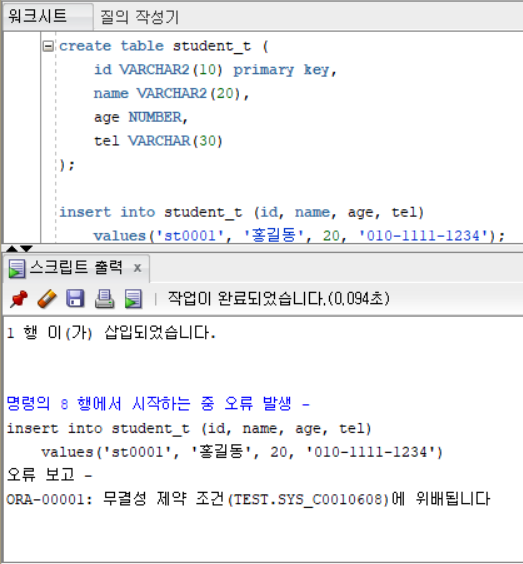Switch to the 워크시트 tab
This screenshot has height=564, width=523.
click(37, 16)
